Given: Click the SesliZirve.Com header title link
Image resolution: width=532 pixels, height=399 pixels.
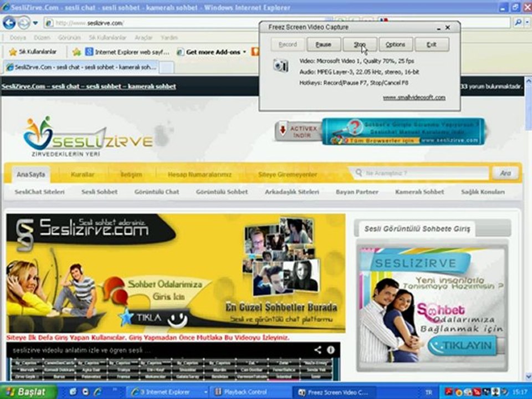Looking at the screenshot, I should pos(89,86).
